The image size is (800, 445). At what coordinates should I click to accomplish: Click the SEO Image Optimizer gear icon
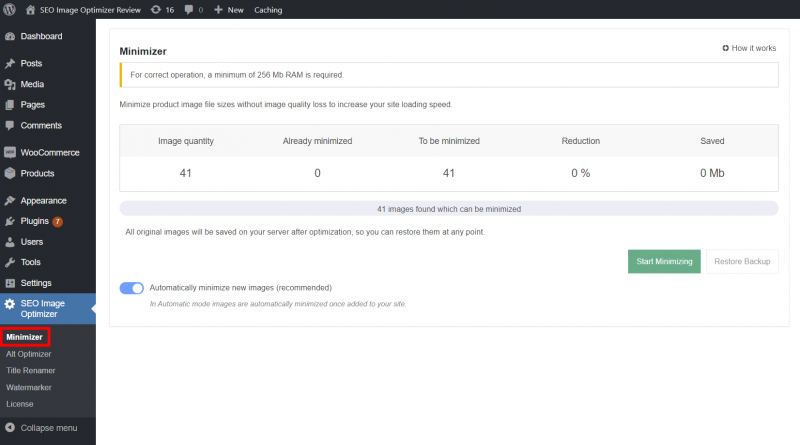tap(10, 304)
